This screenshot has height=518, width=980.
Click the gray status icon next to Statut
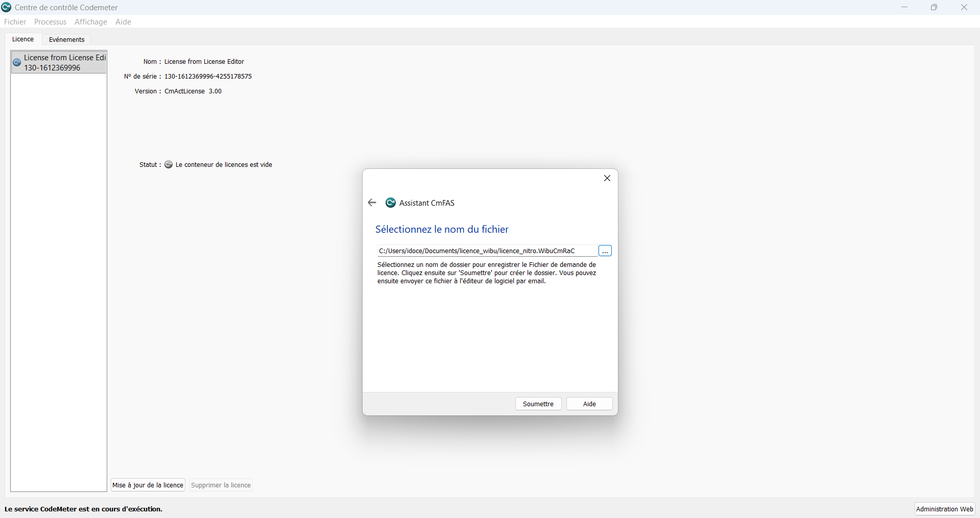coord(169,164)
